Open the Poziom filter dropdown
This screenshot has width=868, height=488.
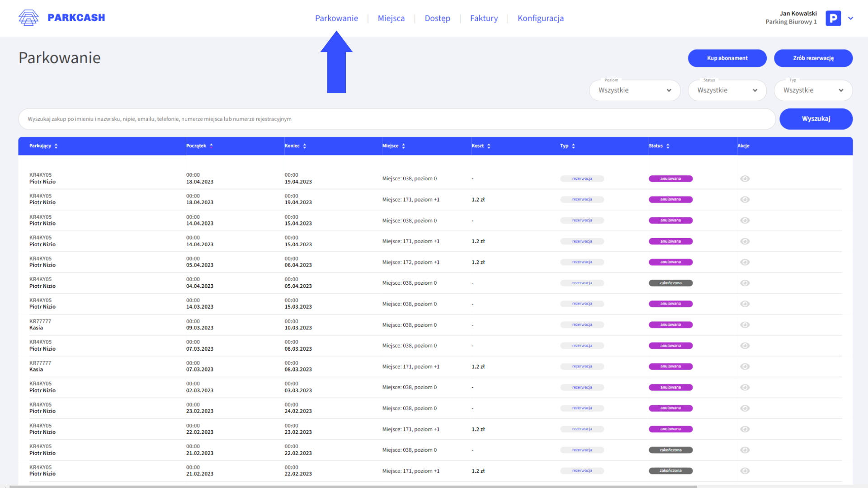tap(634, 90)
